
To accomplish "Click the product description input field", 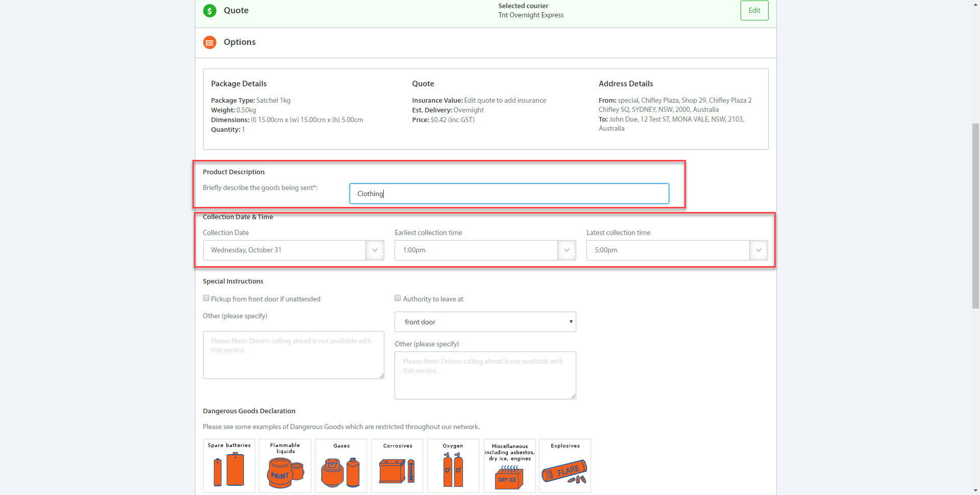I will tap(509, 194).
